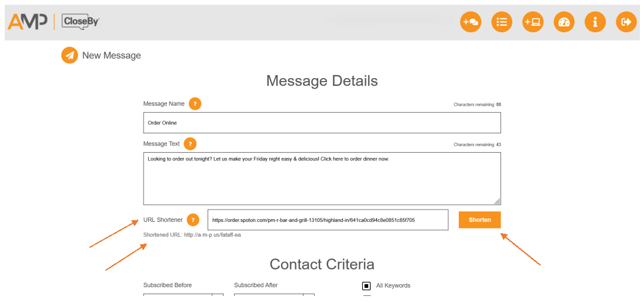644x303 pixels.
Task: Open the dashboard gauge icon
Action: click(x=564, y=22)
